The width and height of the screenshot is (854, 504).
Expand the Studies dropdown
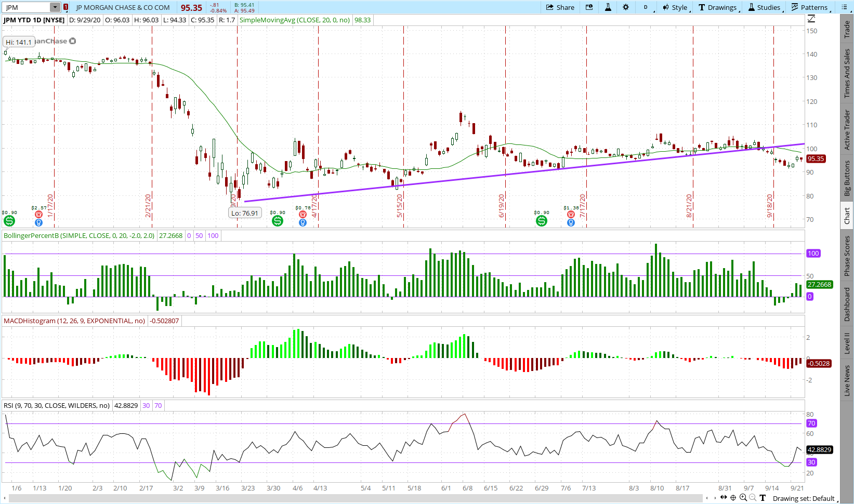pos(764,7)
